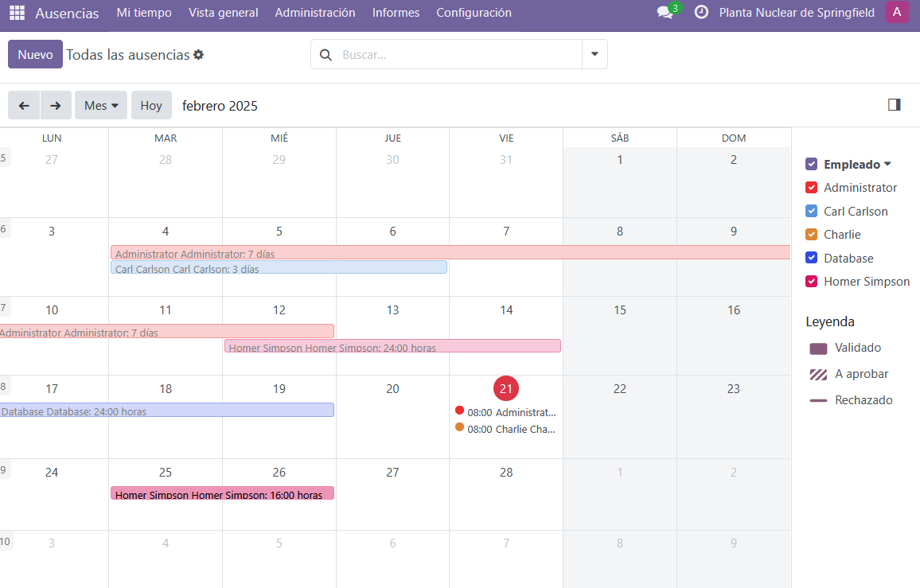
Task: Toggle the Homer Simpson checkbox
Action: coord(812,282)
